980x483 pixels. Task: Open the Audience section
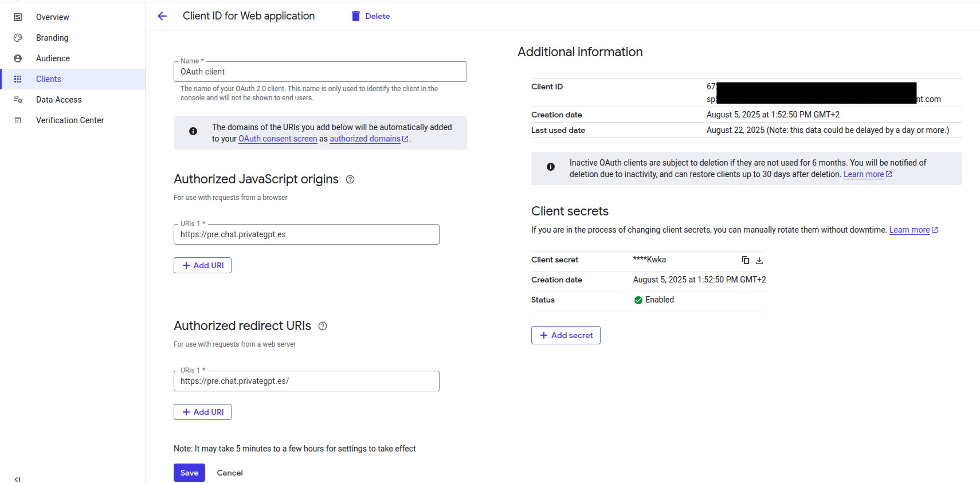pyautogui.click(x=53, y=58)
